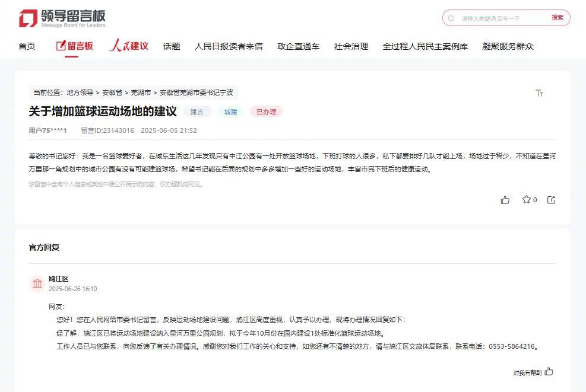Click the username 用户75****1
586x392 pixels.
click(47, 130)
